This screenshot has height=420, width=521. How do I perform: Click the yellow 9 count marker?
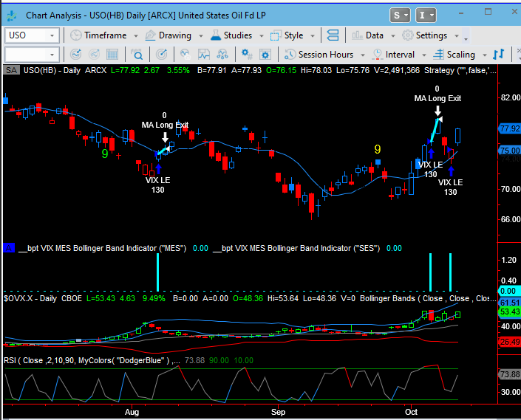click(378, 150)
